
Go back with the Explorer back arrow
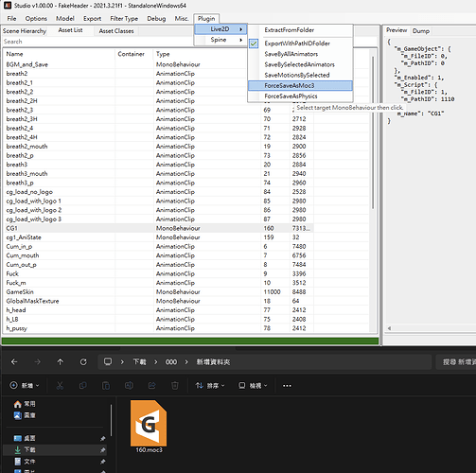tap(14, 362)
